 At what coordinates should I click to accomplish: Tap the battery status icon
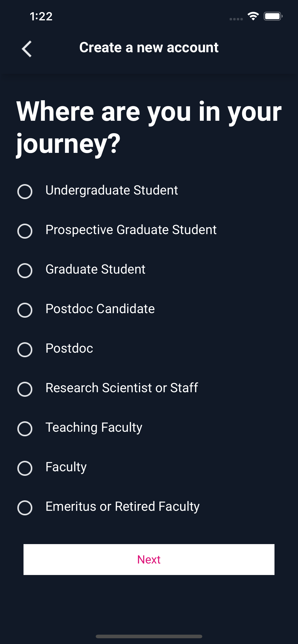(273, 16)
